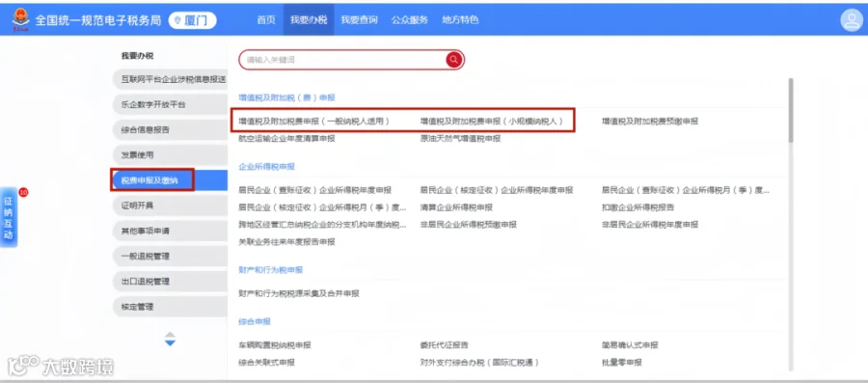868x383 pixels.
Task: Open the 地方特色 tab
Action: 460,20
